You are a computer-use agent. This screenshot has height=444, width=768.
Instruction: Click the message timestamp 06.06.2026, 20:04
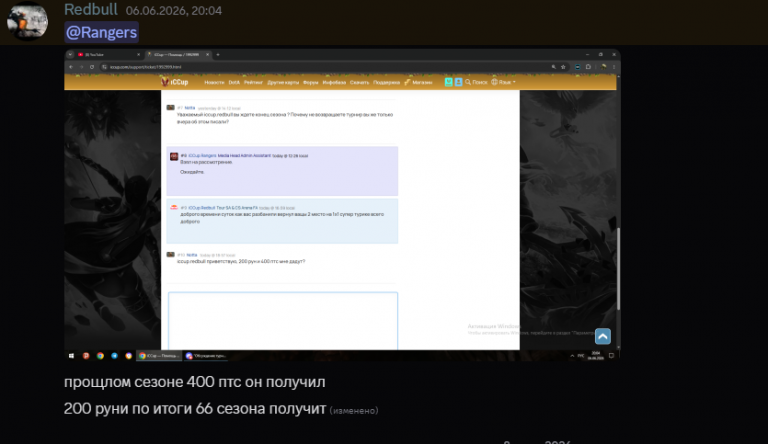point(173,11)
